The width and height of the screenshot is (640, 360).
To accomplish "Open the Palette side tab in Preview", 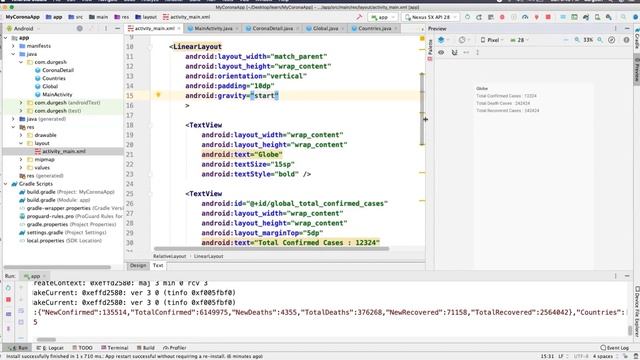I will [x=430, y=50].
